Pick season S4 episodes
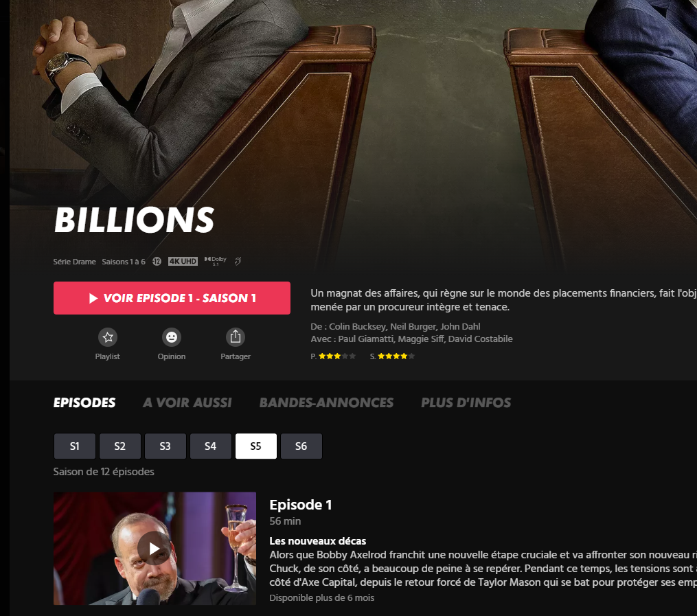Viewport: 697px width, 616px height. point(211,446)
